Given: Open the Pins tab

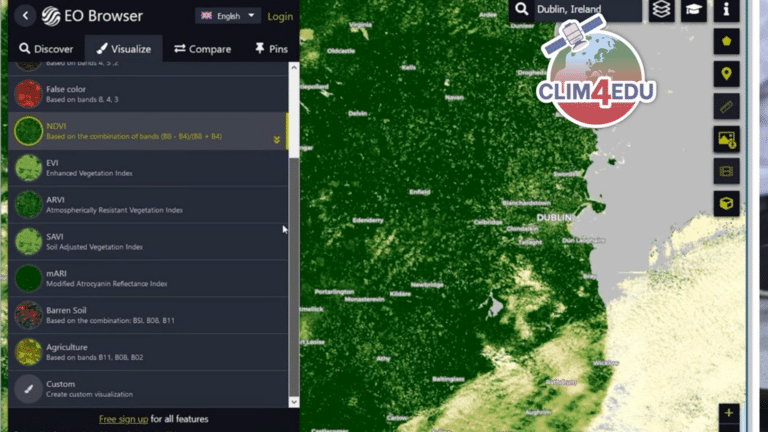Looking at the screenshot, I should (x=272, y=48).
